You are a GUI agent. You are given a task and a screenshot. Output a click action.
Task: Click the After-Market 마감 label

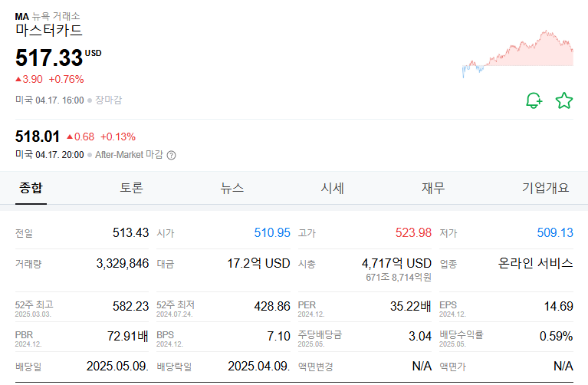129,155
